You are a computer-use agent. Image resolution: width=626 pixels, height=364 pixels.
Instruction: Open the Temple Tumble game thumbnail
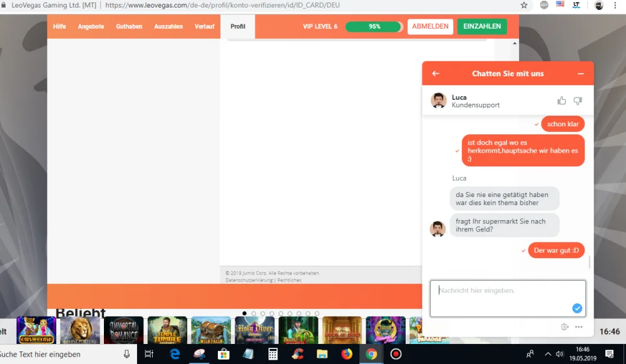point(167,330)
